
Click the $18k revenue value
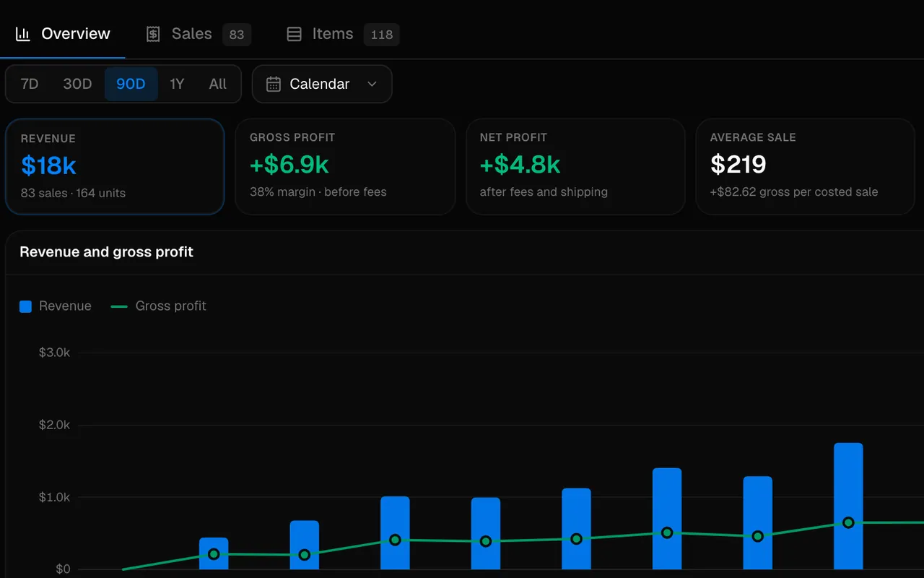tap(48, 165)
